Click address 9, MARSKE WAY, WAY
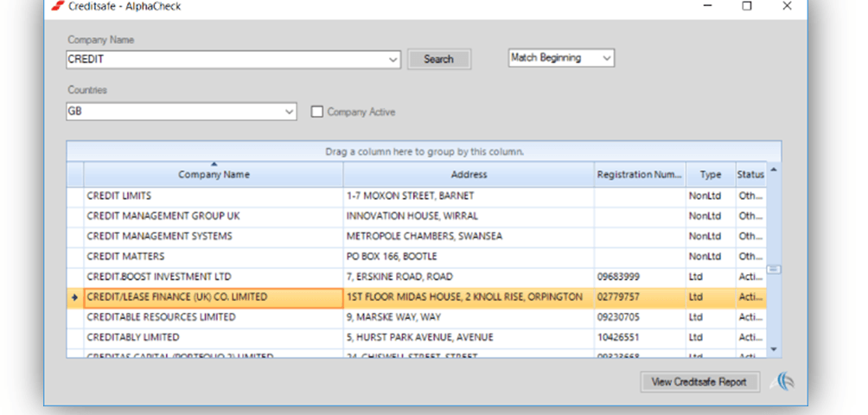868x415 pixels. click(x=393, y=317)
